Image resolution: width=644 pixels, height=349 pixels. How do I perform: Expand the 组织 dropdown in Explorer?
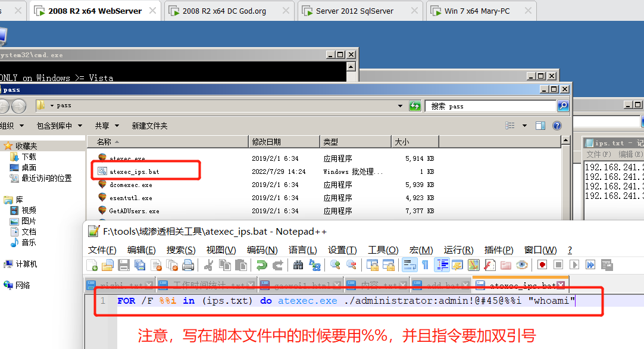click(12, 126)
